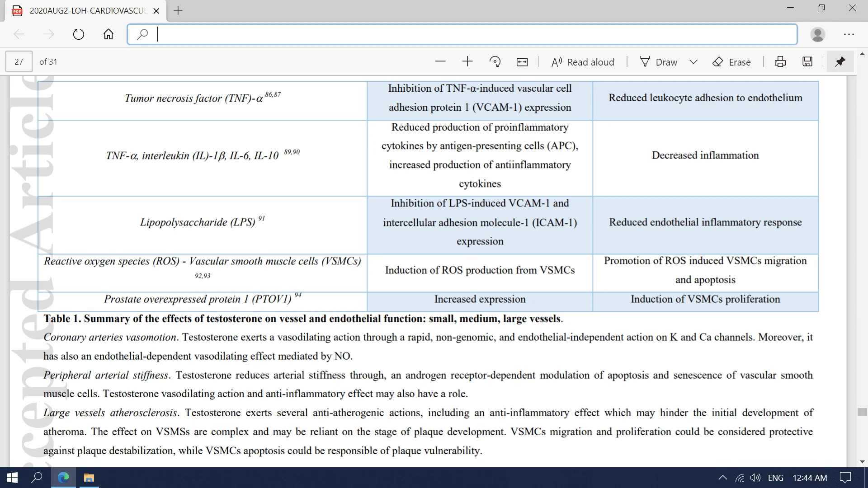Click 'Decreased inflammation' cell
The image size is (868, 488).
point(705,158)
